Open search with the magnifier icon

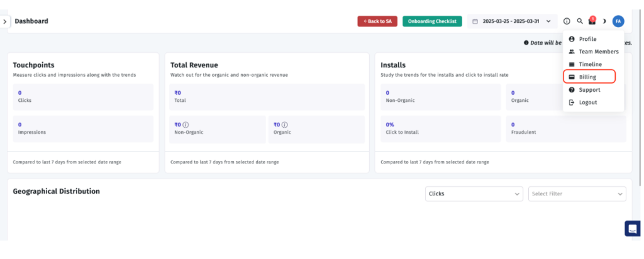pos(579,21)
